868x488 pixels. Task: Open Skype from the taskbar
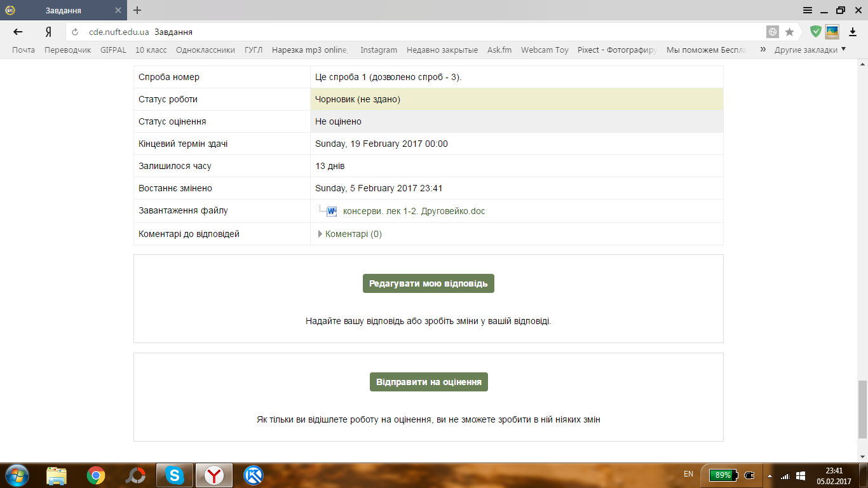click(175, 475)
